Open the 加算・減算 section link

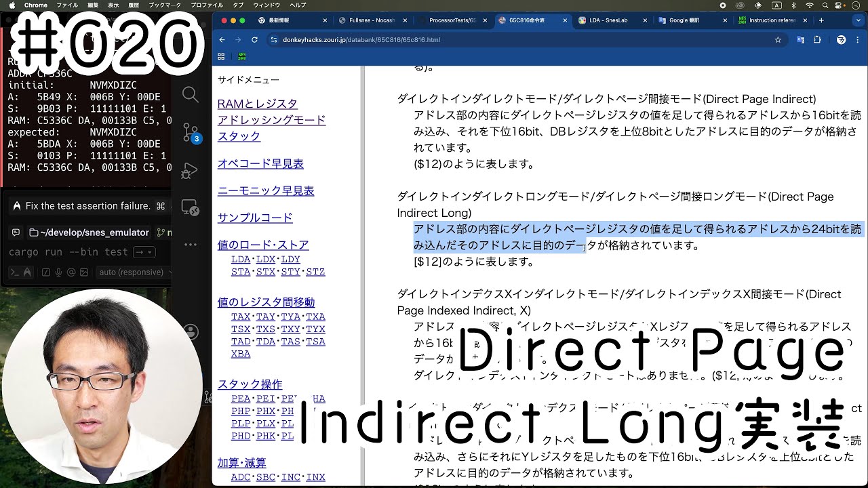(x=241, y=463)
